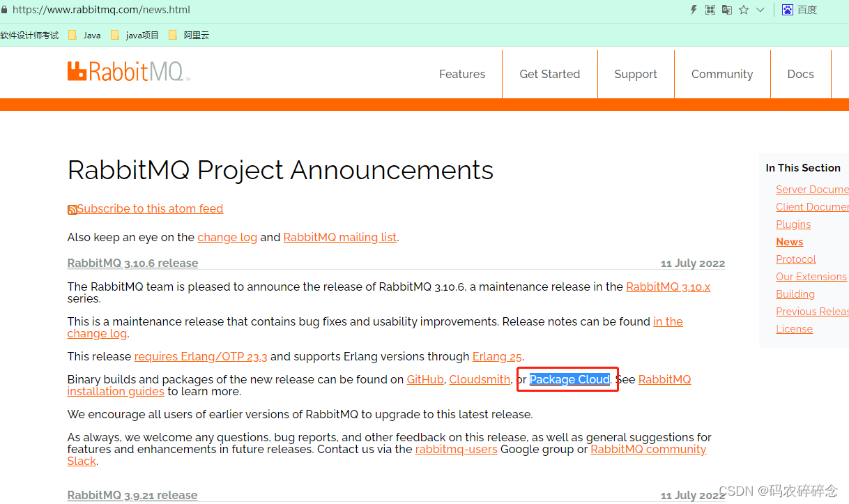Open the Get Started nav menu
Viewport: 849px width, 504px height.
tap(549, 74)
